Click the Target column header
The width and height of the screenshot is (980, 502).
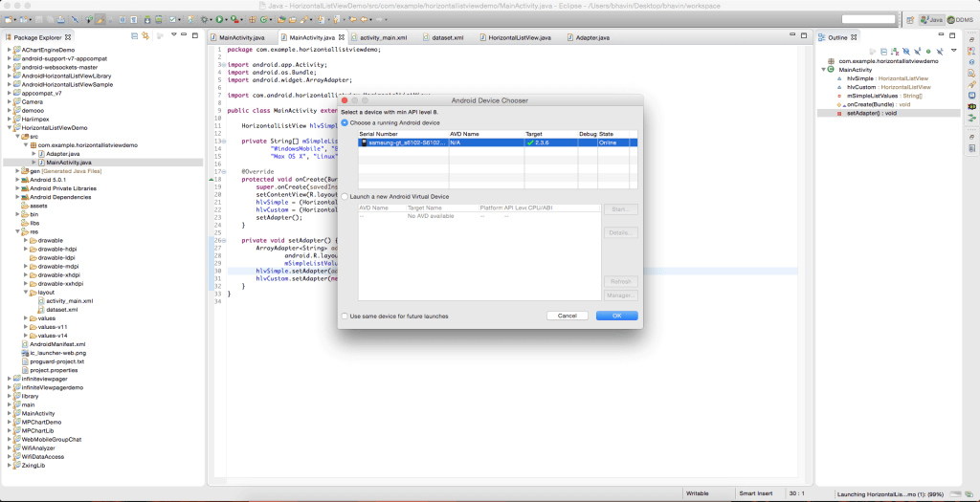(551, 134)
